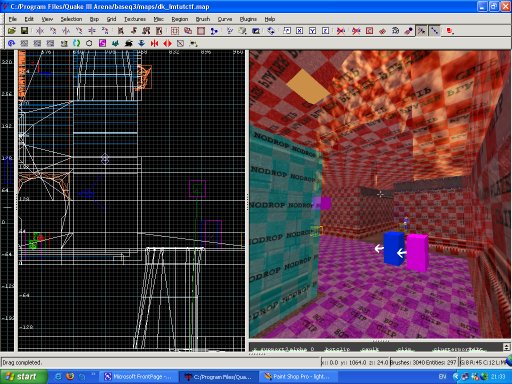Click the Y-axis rotate icon
This screenshot has width=512, height=384.
[x=79, y=31]
